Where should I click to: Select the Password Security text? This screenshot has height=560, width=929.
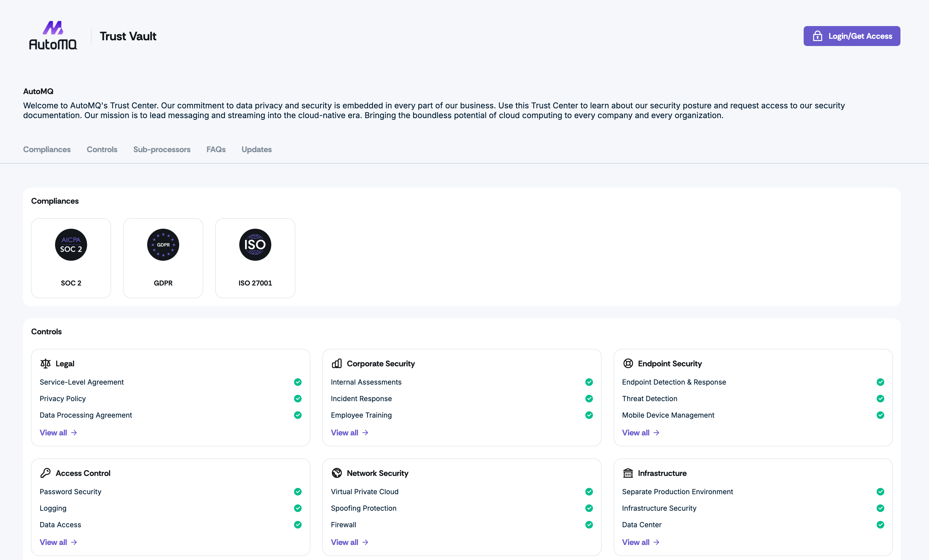tap(71, 492)
